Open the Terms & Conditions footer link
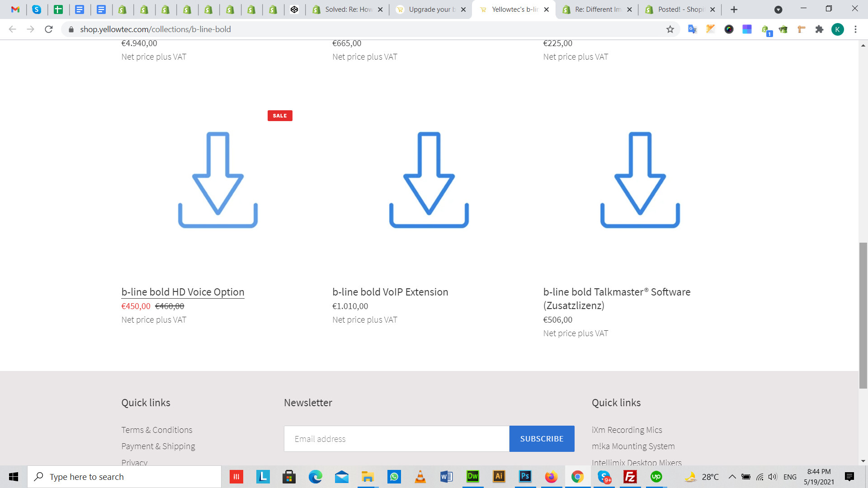The width and height of the screenshot is (868, 488). 156,430
